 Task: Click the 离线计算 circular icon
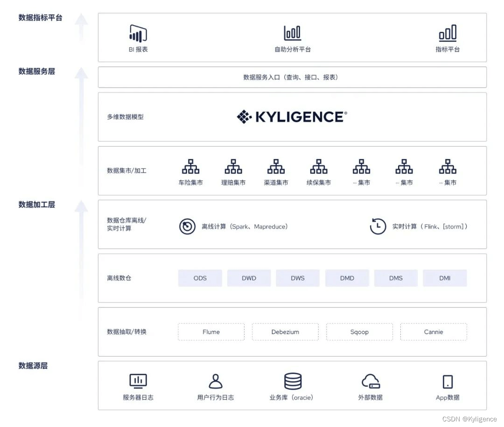click(188, 226)
